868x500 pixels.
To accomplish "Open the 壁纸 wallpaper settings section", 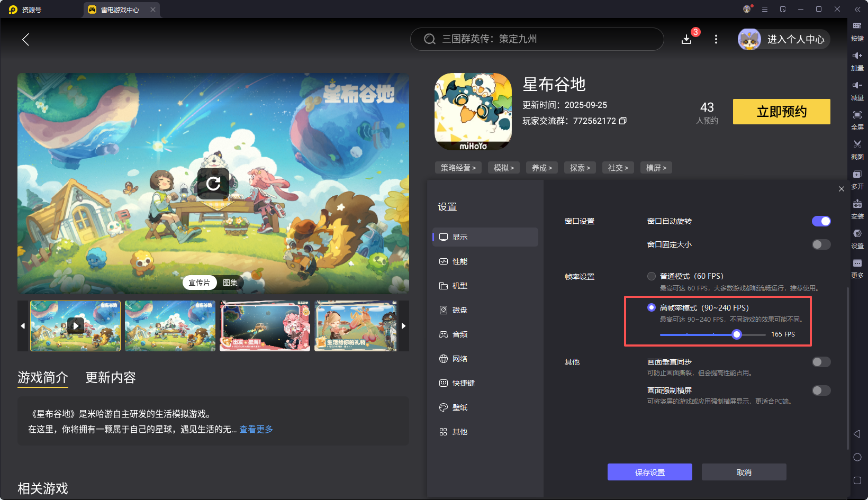I will point(459,407).
